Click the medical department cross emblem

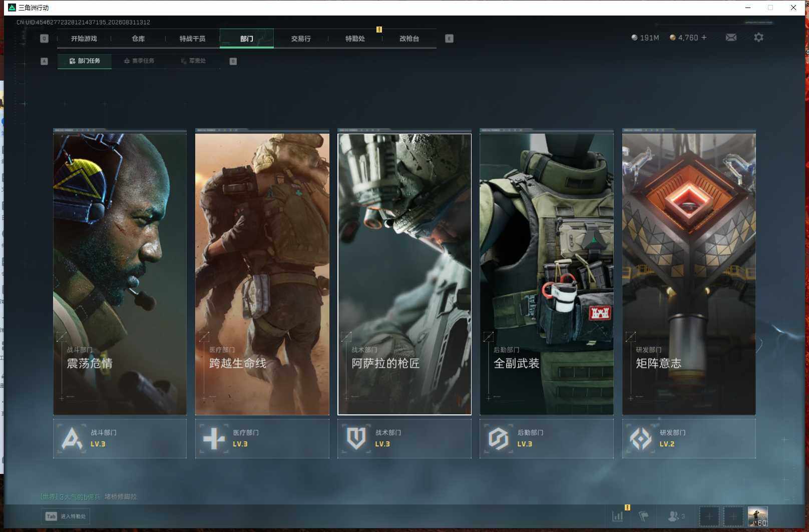point(214,438)
